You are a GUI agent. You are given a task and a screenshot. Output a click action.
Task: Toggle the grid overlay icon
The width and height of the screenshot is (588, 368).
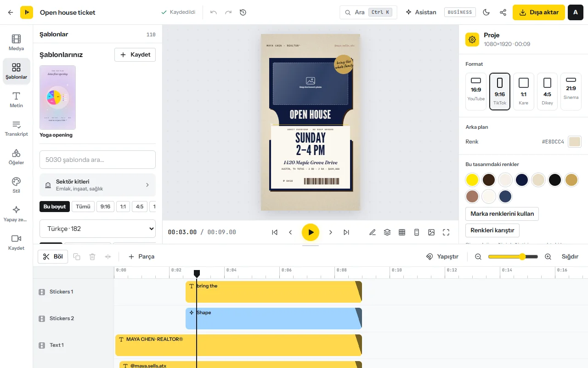tap(402, 232)
